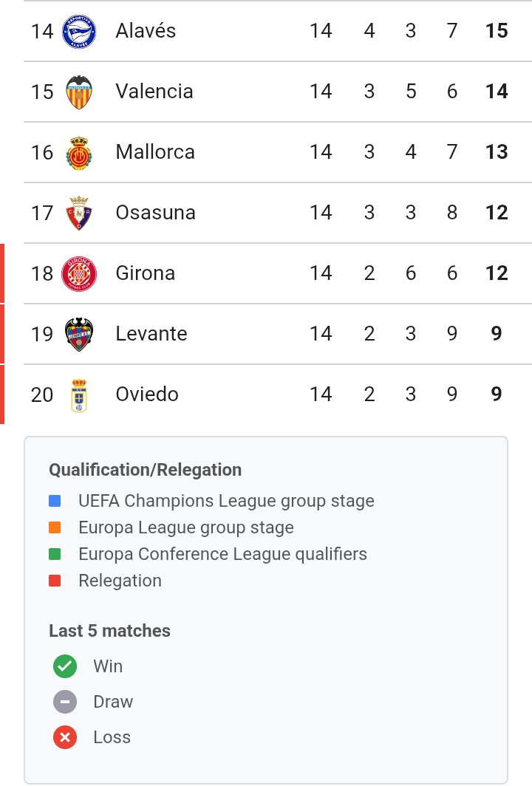Click the Valencia club crest icon
This screenshot has height=786, width=532.
78,92
